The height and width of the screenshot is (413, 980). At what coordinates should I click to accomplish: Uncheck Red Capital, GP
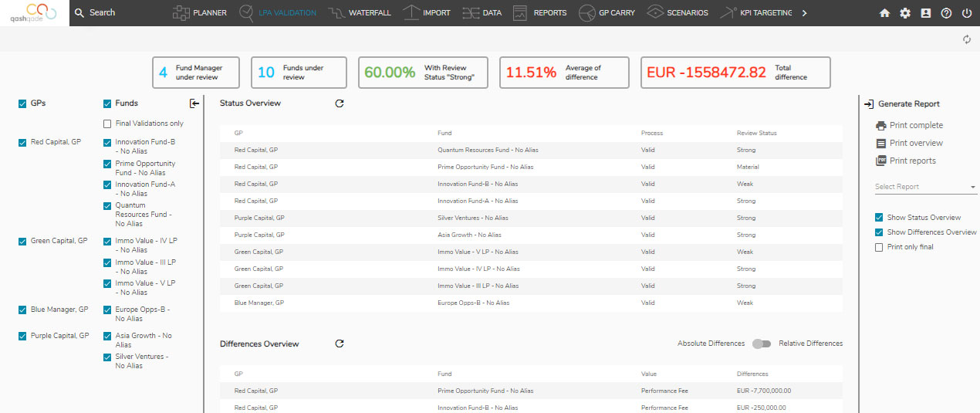[22, 143]
